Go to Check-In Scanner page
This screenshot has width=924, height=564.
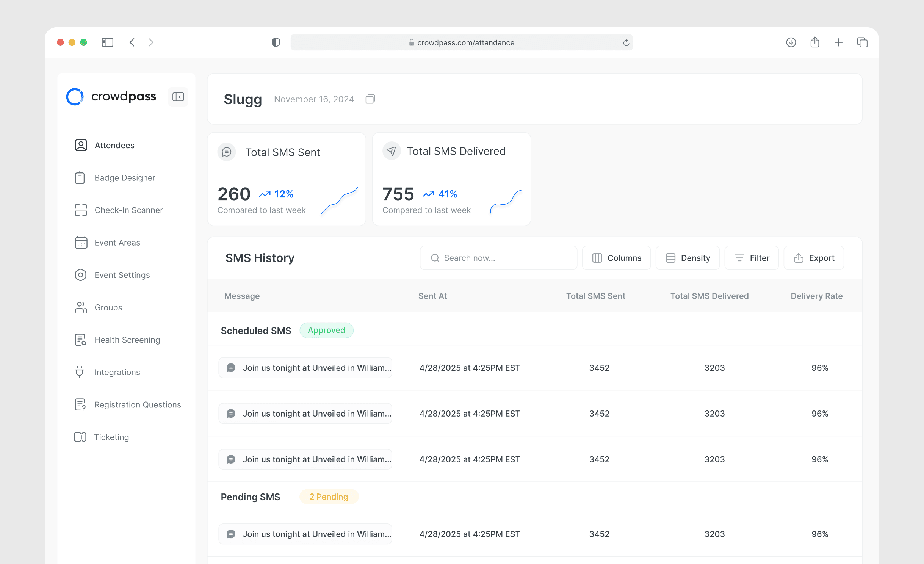point(128,210)
